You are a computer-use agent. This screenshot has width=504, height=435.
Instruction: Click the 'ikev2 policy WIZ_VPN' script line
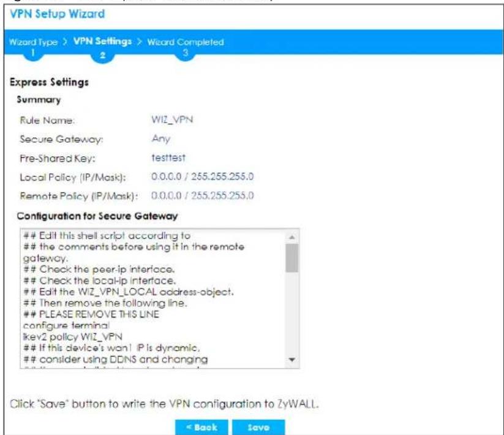click(73, 336)
